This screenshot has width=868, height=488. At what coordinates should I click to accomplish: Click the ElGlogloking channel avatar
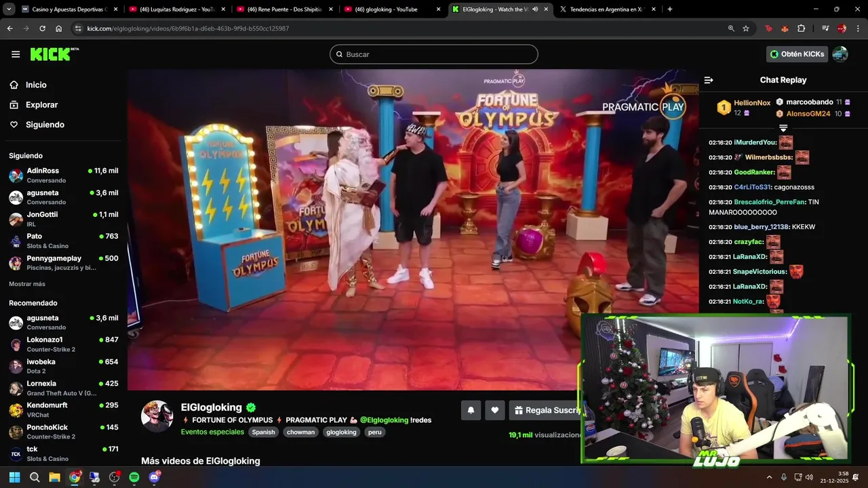tap(157, 416)
